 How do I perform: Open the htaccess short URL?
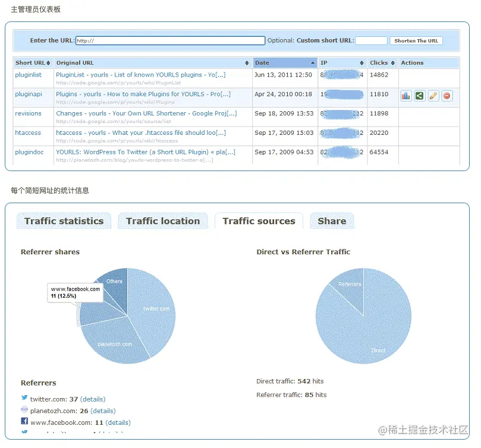(x=28, y=132)
